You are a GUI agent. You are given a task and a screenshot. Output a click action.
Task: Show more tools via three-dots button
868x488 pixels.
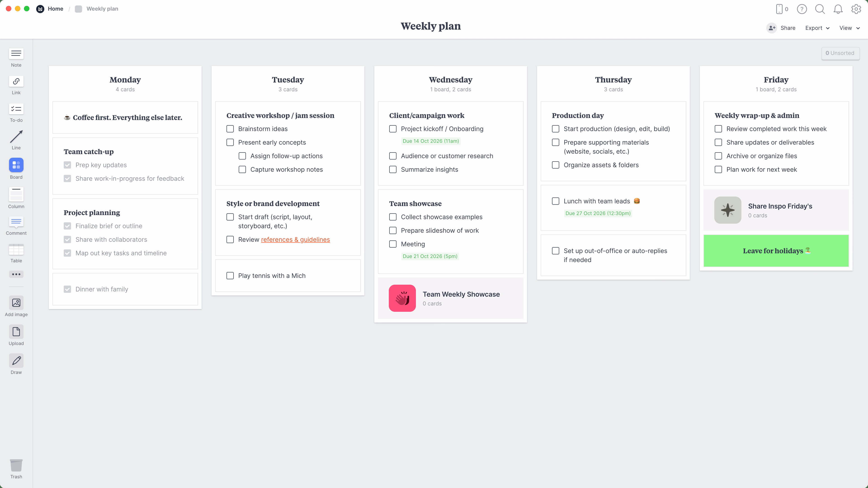coord(16,274)
